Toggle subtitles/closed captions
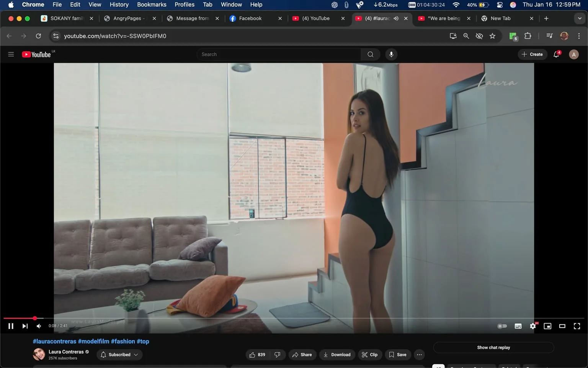 (x=518, y=326)
